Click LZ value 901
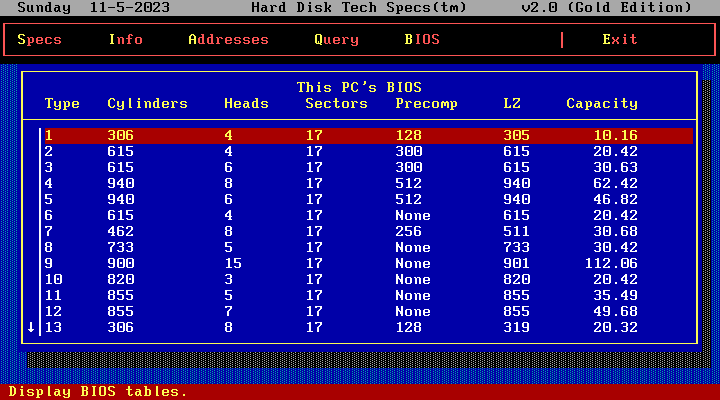Image resolution: width=720 pixels, height=400 pixels. point(516,264)
